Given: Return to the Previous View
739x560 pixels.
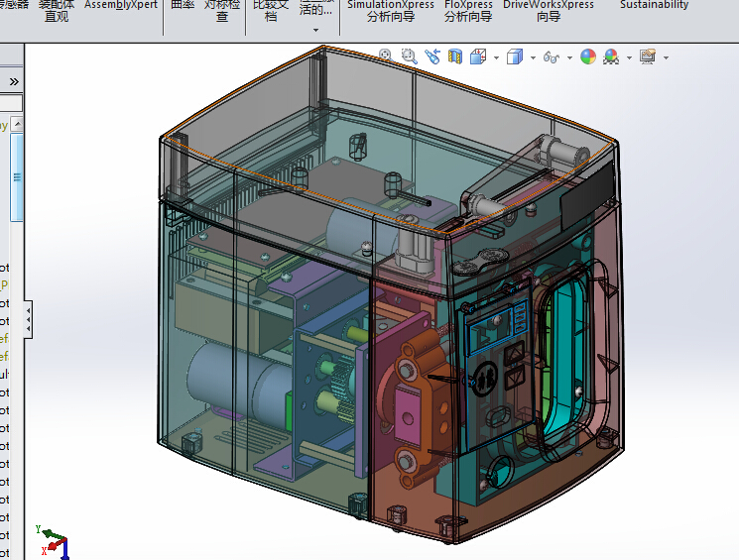Looking at the screenshot, I should pyautogui.click(x=432, y=56).
